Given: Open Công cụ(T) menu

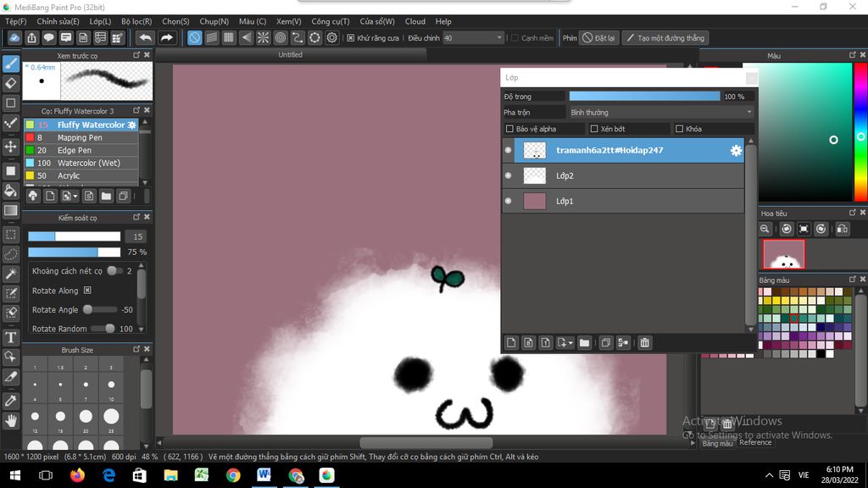Looking at the screenshot, I should coord(331,21).
